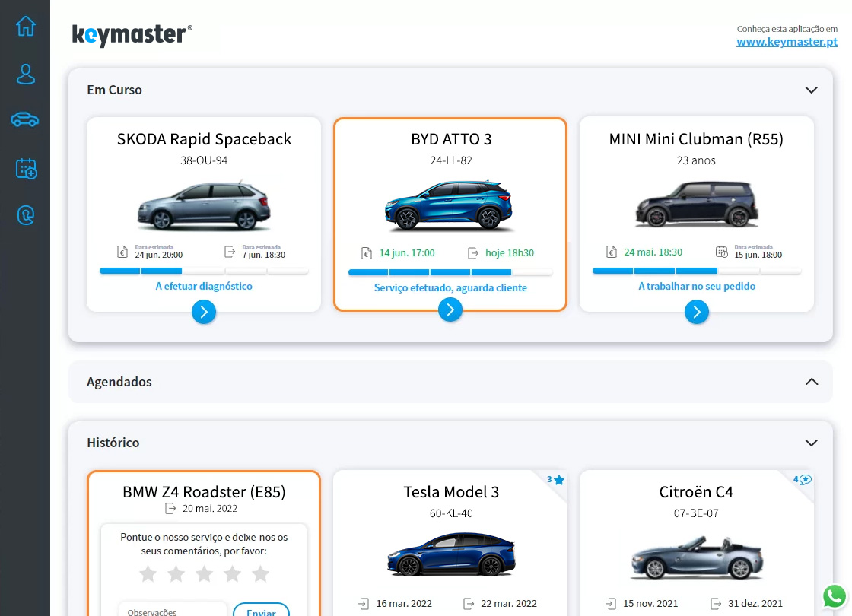
Task: Click the SKODA Rapid Spaceback car image
Action: tap(204, 205)
